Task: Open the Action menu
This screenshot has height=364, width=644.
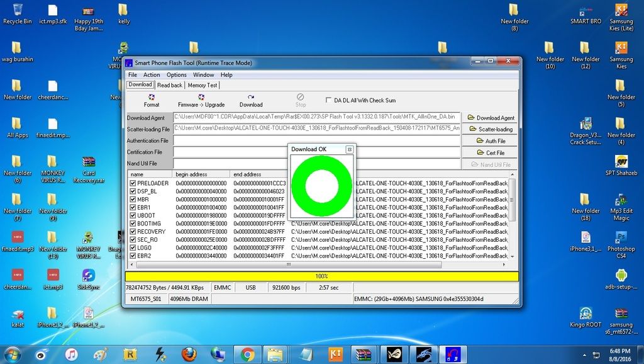Action: tap(152, 75)
